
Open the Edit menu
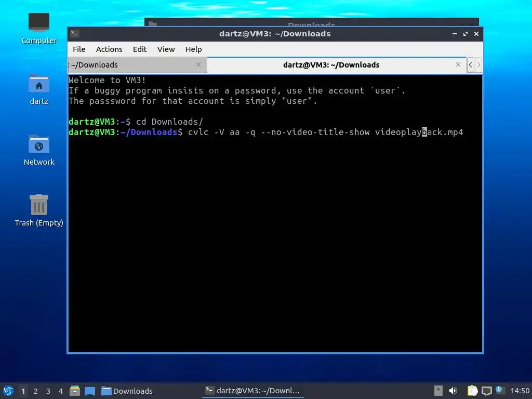click(140, 49)
